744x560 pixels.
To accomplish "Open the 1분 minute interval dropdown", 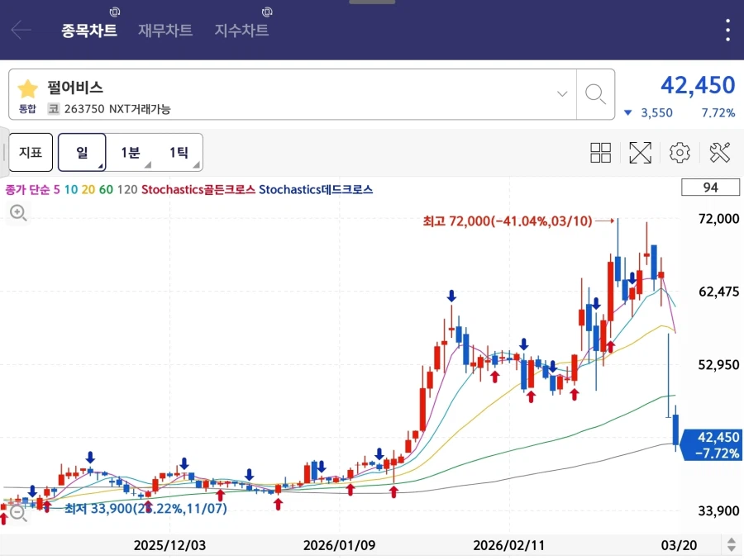I will pos(131,152).
